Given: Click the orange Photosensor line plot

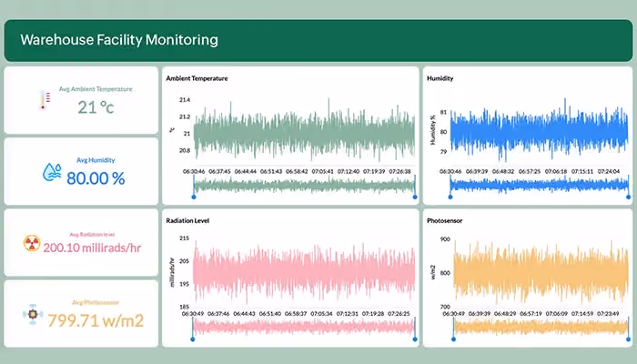Looking at the screenshot, I should (x=541, y=272).
